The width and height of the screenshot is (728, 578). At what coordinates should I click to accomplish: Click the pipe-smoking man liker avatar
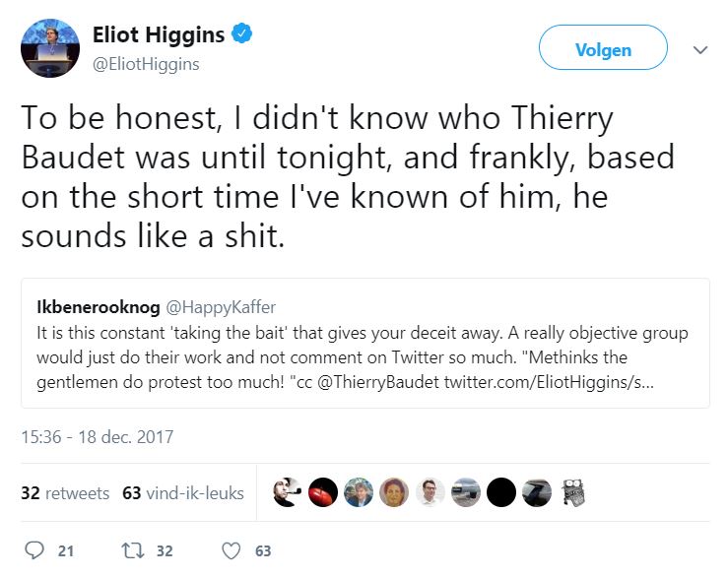[x=287, y=492]
